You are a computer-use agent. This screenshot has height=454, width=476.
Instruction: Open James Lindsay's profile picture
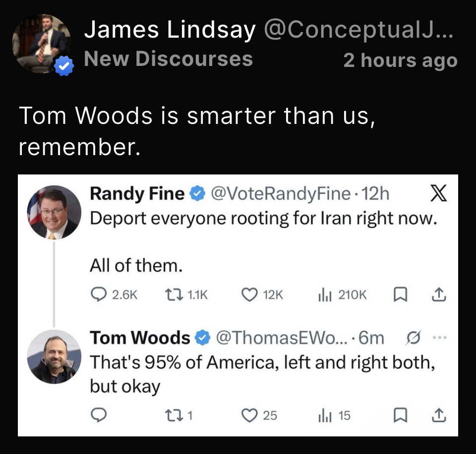tap(41, 44)
